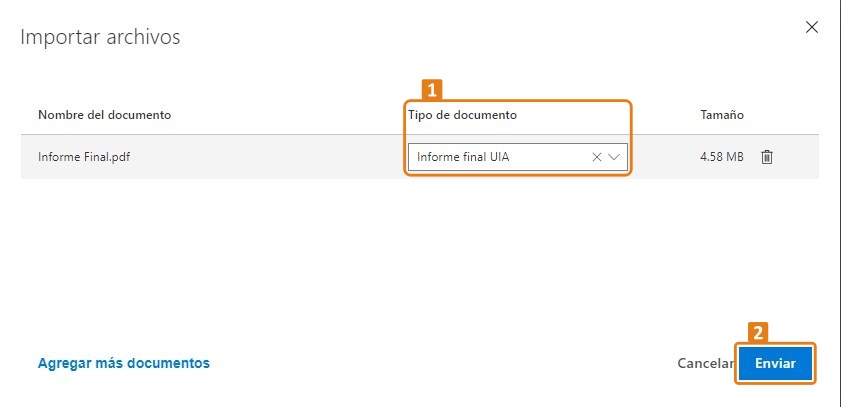Click the Importar archivos dialog title

(x=100, y=37)
